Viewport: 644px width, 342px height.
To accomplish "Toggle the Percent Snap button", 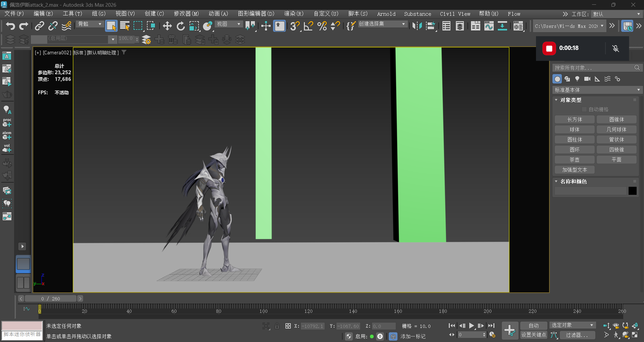I will point(322,26).
